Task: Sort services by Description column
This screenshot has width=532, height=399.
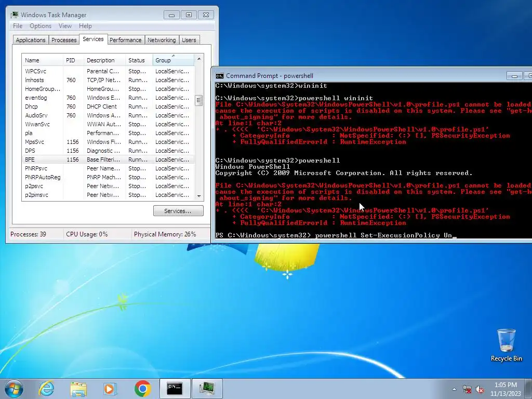Action: pyautogui.click(x=104, y=60)
